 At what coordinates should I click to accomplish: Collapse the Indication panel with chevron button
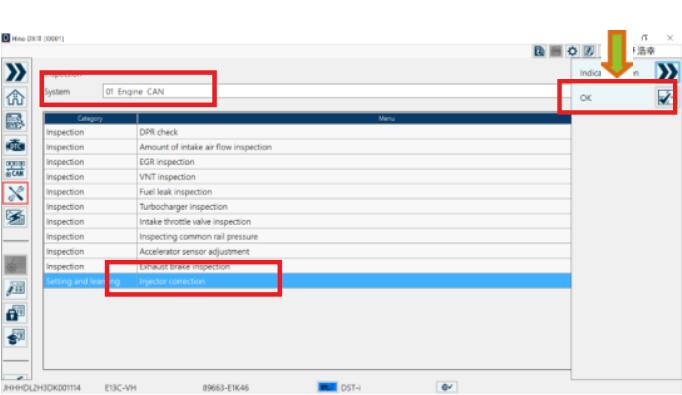click(667, 72)
